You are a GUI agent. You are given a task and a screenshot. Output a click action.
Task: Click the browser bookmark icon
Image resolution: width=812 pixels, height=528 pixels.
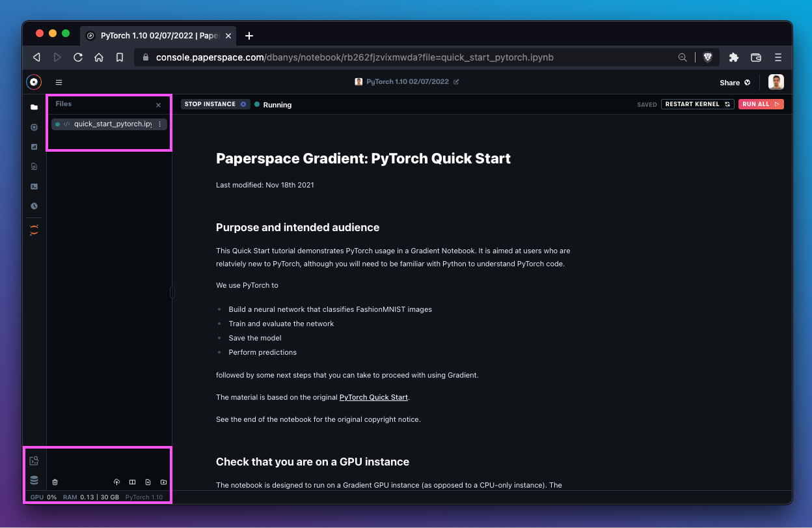[120, 57]
